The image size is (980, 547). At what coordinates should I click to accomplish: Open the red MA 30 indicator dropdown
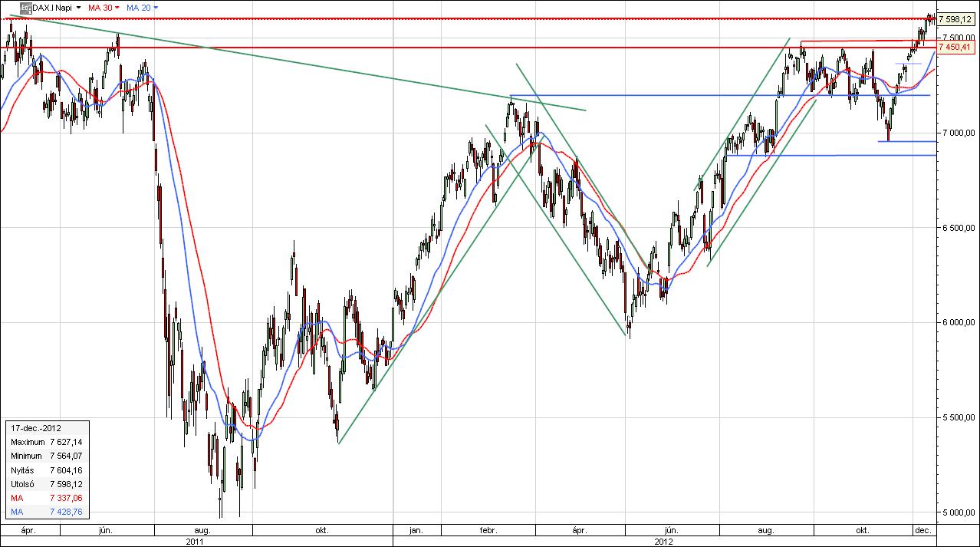click(x=117, y=7)
